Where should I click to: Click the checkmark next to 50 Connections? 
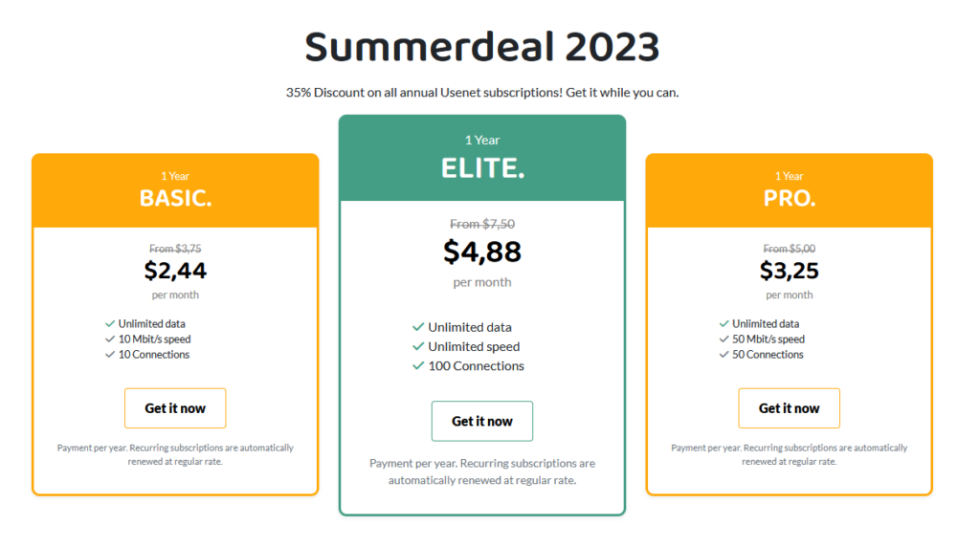(724, 354)
